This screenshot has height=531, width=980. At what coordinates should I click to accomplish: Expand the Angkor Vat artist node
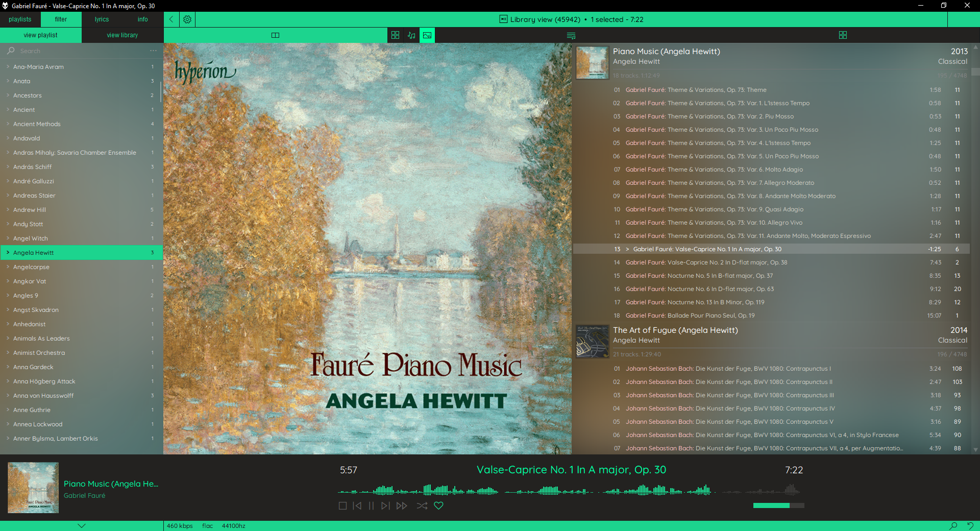coord(8,281)
